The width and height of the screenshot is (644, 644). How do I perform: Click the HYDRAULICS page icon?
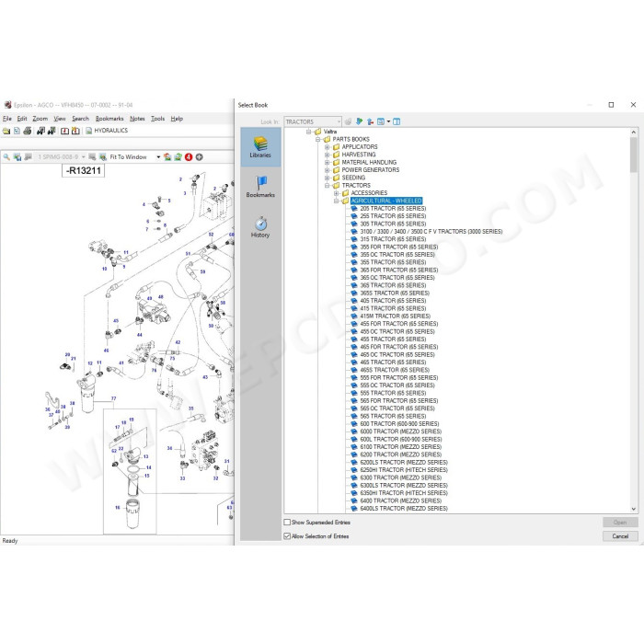point(88,131)
